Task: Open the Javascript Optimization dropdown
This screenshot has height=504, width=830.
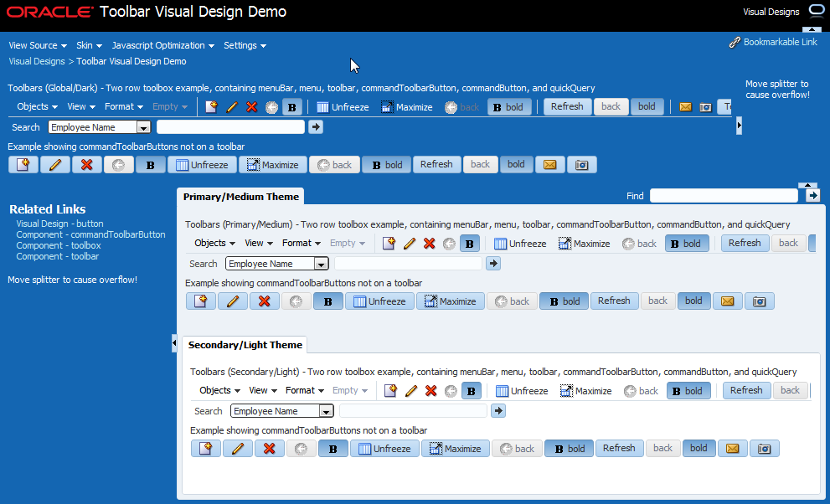Action: [163, 45]
